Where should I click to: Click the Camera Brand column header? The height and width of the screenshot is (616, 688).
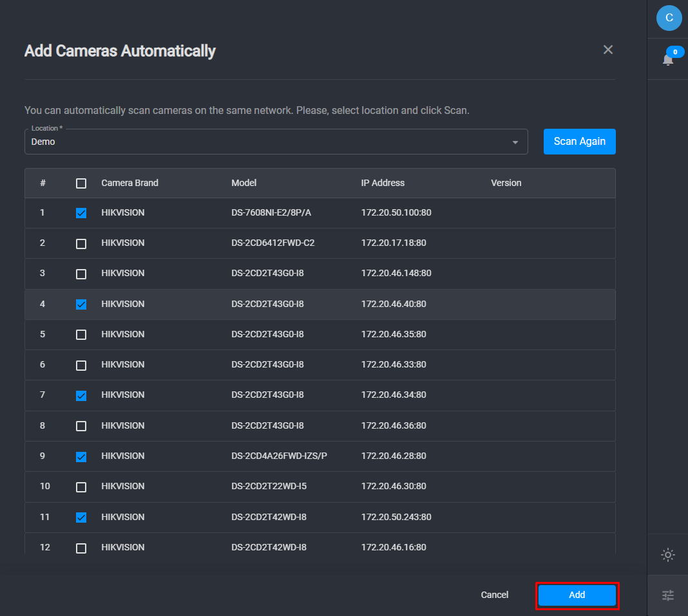point(130,183)
